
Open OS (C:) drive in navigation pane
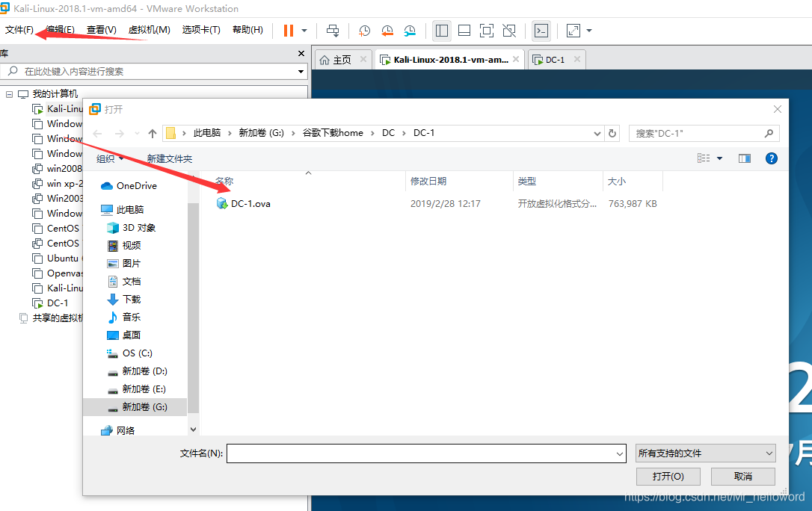tap(129, 353)
